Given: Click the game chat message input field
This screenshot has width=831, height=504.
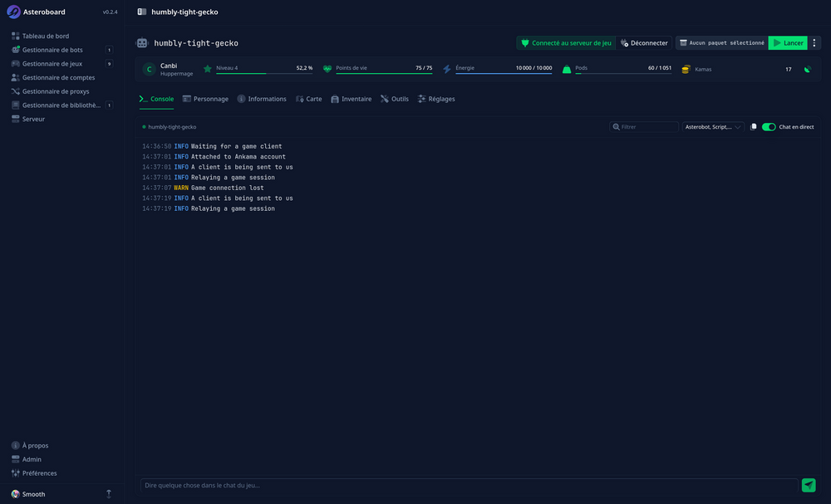Looking at the screenshot, I should (469, 485).
